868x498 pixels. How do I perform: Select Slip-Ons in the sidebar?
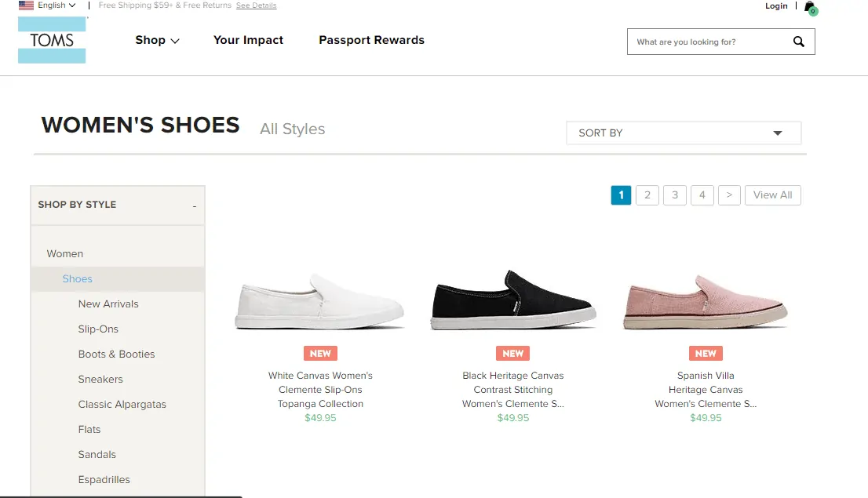[98, 329]
